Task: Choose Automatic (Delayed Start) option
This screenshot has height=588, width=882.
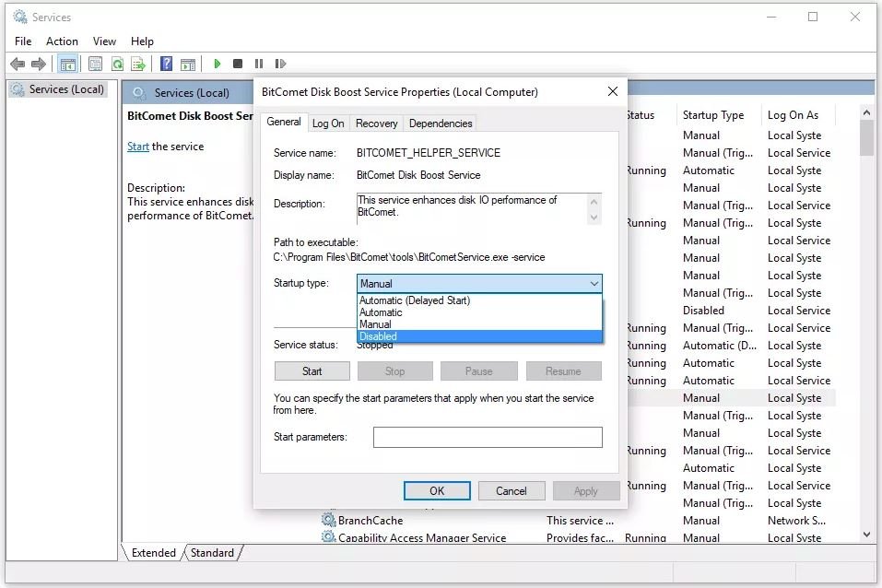Action: tap(478, 300)
